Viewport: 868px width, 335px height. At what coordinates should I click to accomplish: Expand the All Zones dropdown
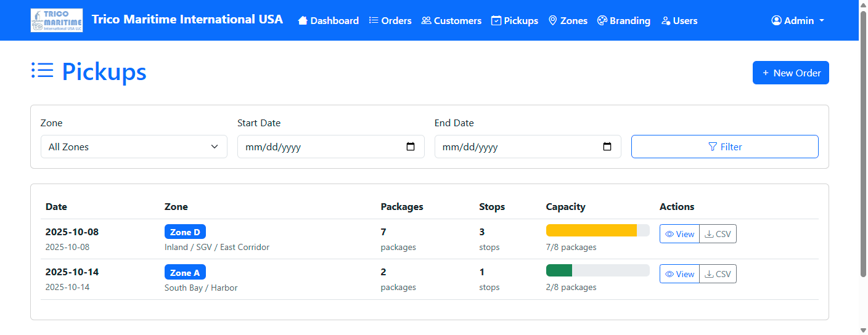pyautogui.click(x=134, y=147)
